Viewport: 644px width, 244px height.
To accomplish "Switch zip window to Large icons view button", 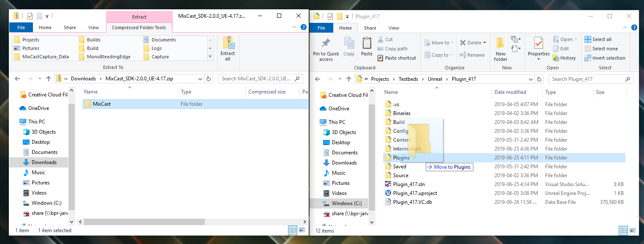I will 302,230.
